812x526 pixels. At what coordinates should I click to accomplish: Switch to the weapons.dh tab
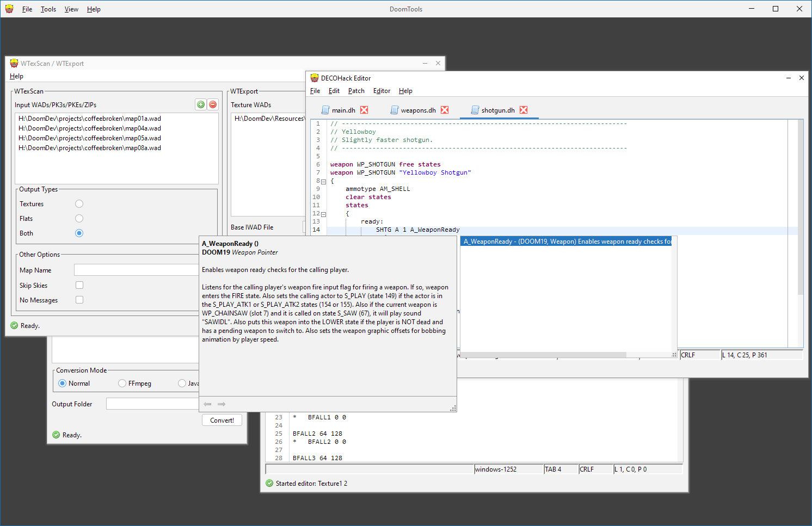pyautogui.click(x=418, y=110)
